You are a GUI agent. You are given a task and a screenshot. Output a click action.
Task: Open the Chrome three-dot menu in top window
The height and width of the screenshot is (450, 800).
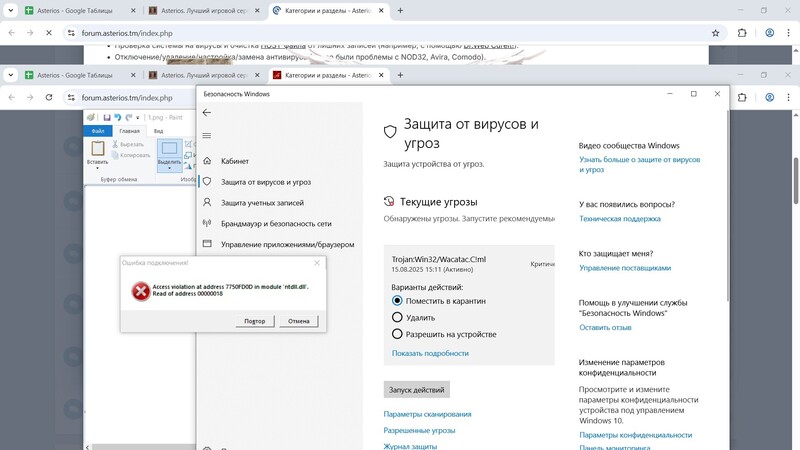(786, 32)
